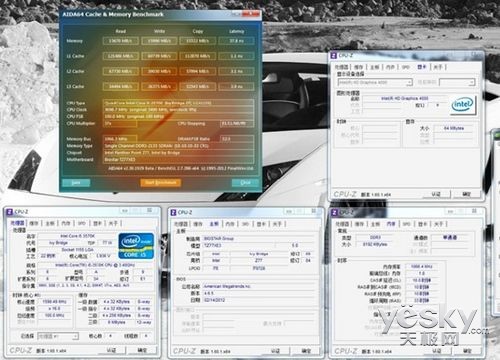Click the Memory Read result field in AIDA64
Viewport: 500px width, 360px height.
point(120,41)
